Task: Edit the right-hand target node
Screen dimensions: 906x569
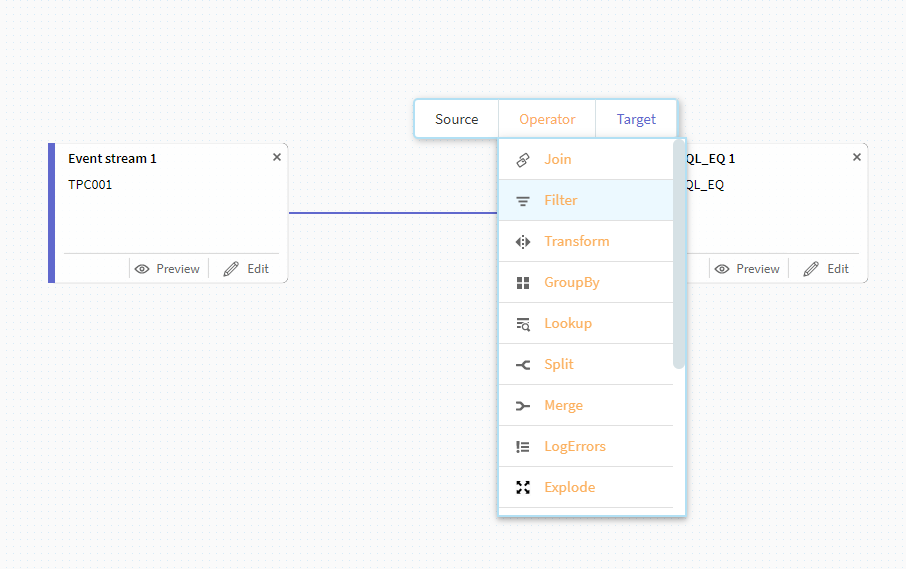Action: click(x=826, y=269)
